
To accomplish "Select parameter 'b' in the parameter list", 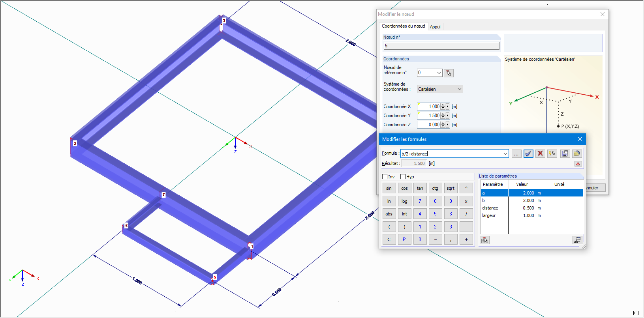I will point(532,200).
